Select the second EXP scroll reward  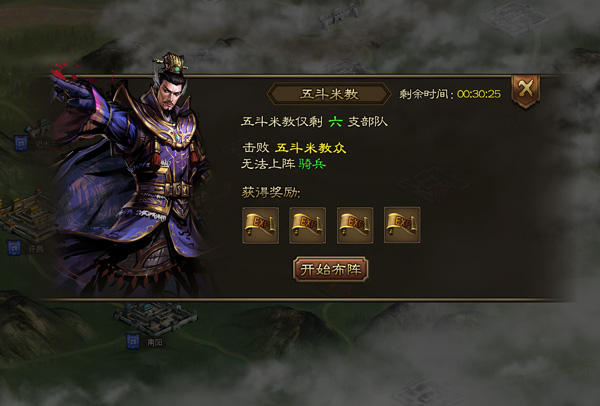pyautogui.click(x=308, y=225)
